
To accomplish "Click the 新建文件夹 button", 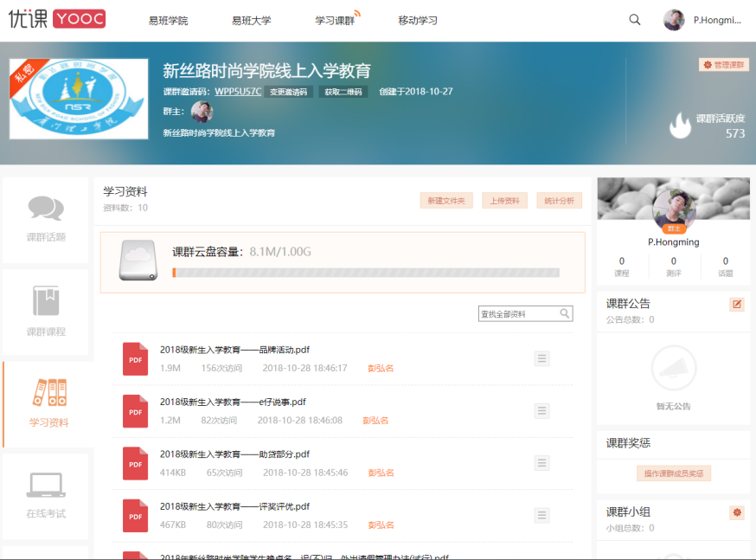I will click(446, 201).
